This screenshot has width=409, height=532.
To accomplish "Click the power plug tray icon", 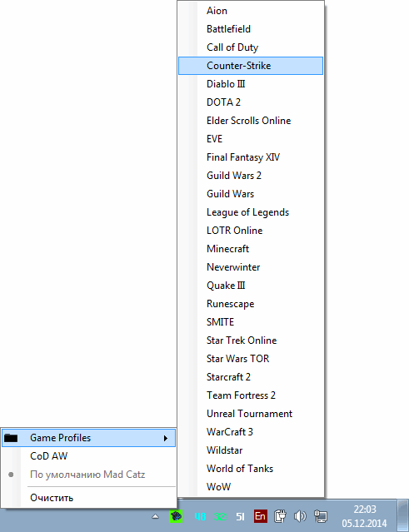I will (x=280, y=516).
